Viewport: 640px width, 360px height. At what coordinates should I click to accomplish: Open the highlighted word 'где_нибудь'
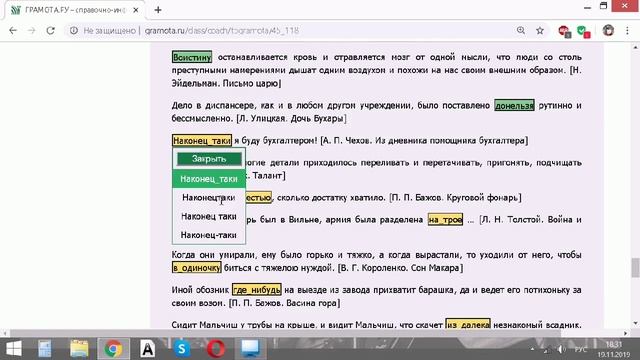257,290
